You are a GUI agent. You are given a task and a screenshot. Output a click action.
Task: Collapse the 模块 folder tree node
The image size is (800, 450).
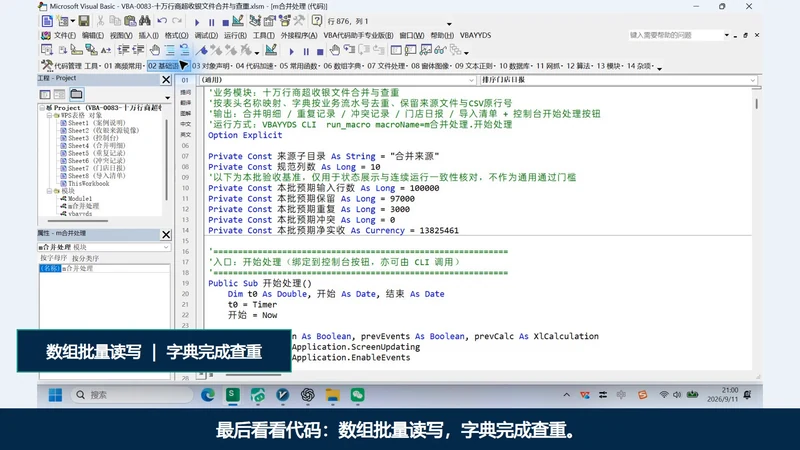coord(49,191)
